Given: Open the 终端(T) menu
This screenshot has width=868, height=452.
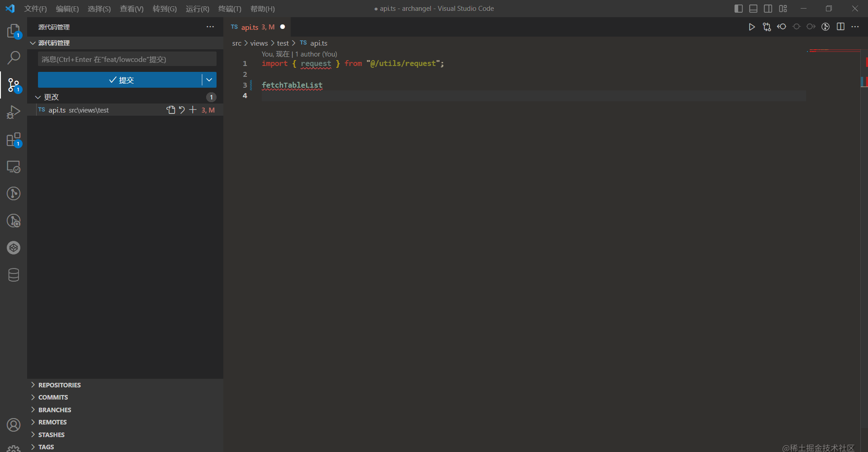Looking at the screenshot, I should click(230, 9).
